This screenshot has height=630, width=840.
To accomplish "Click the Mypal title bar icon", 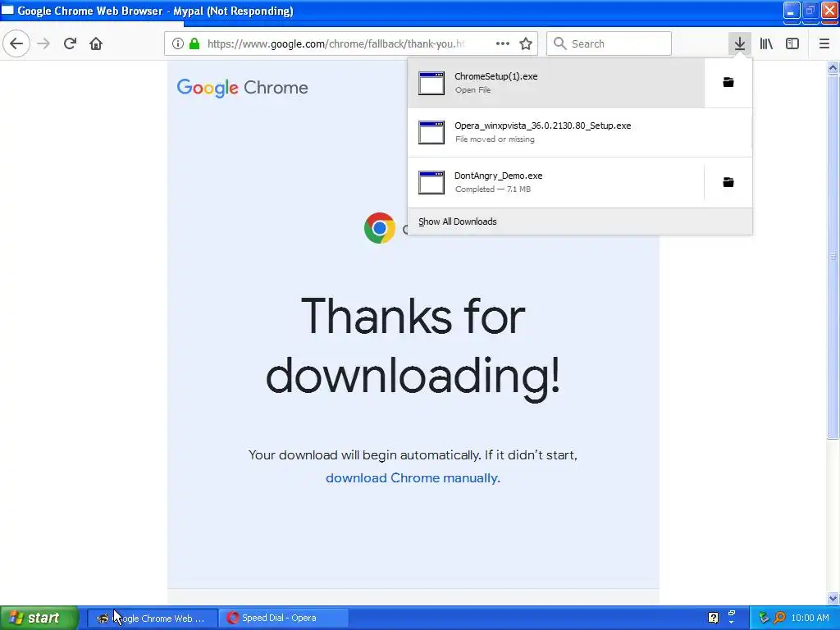I will pyautogui.click(x=7, y=10).
